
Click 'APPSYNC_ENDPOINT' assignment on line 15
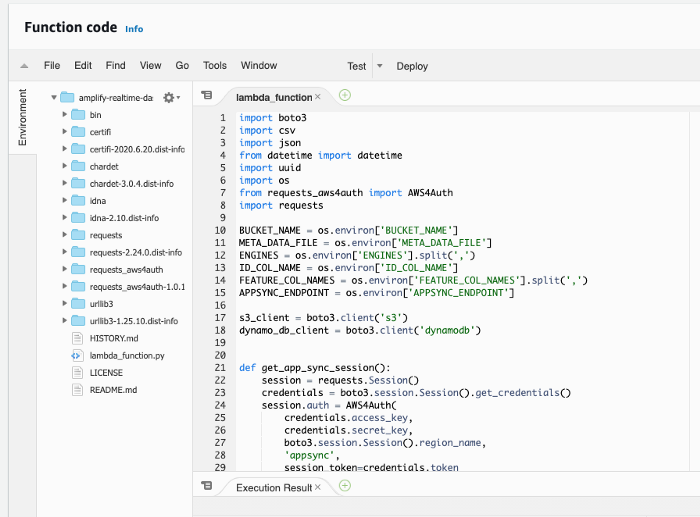tap(376, 293)
